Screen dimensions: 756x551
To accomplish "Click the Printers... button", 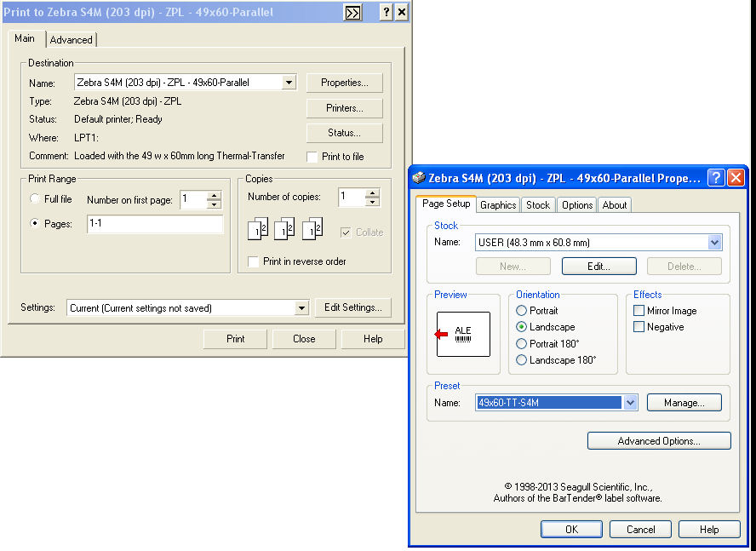I will [x=345, y=108].
